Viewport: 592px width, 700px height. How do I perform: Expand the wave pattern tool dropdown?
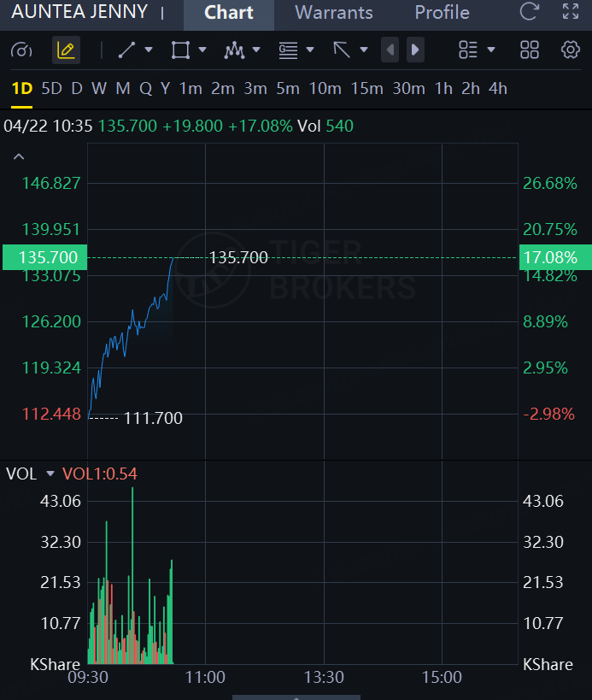(256, 50)
